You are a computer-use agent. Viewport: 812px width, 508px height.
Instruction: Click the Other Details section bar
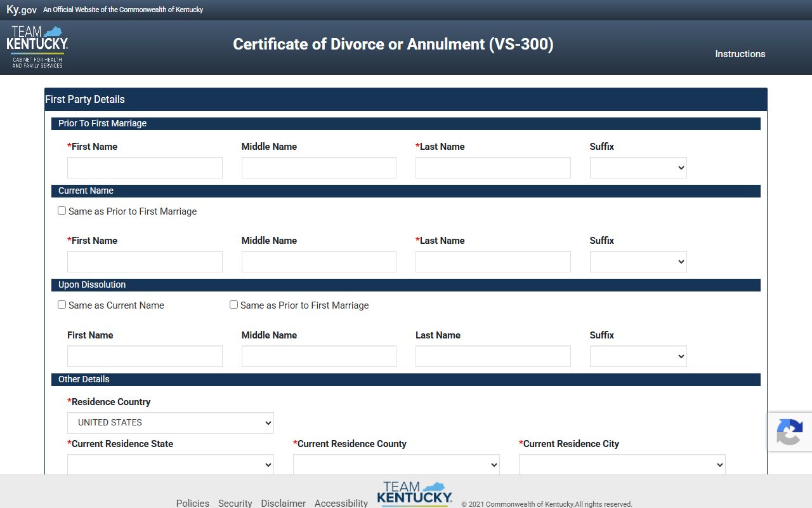[x=406, y=380]
